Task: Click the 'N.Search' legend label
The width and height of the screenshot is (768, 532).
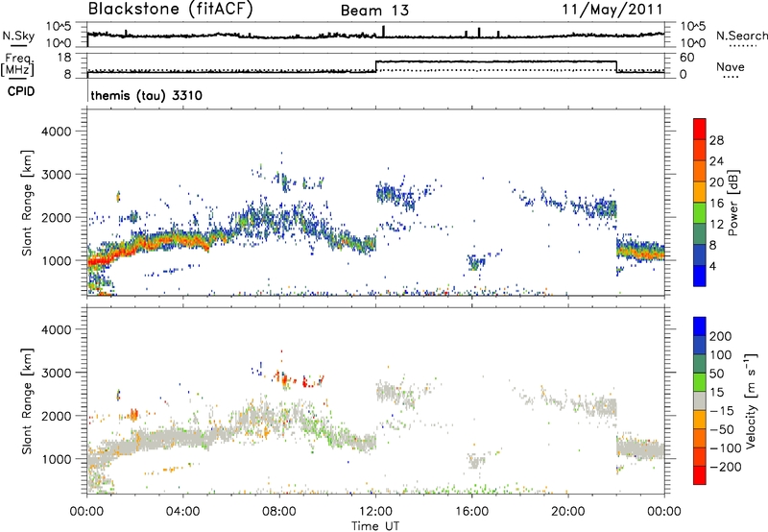Action: (741, 36)
